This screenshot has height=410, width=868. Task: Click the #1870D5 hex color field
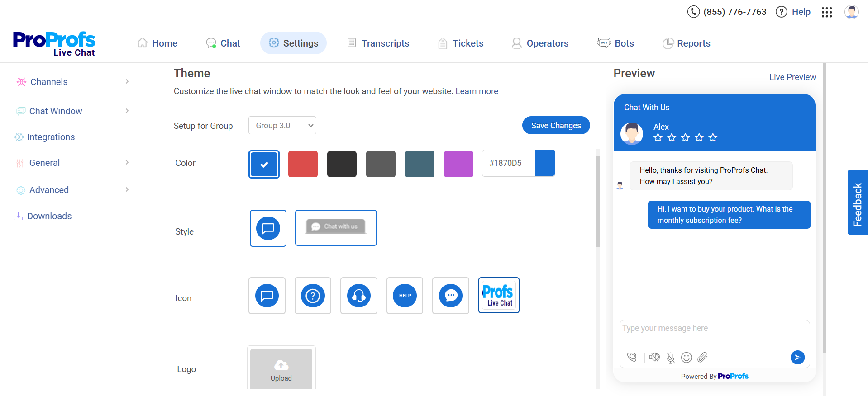pyautogui.click(x=508, y=163)
